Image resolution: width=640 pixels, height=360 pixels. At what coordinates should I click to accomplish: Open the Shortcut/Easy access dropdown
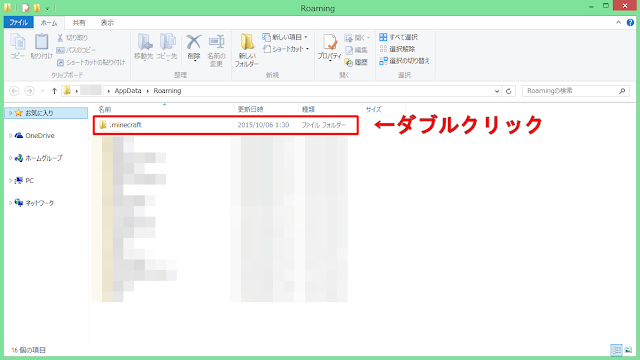286,49
